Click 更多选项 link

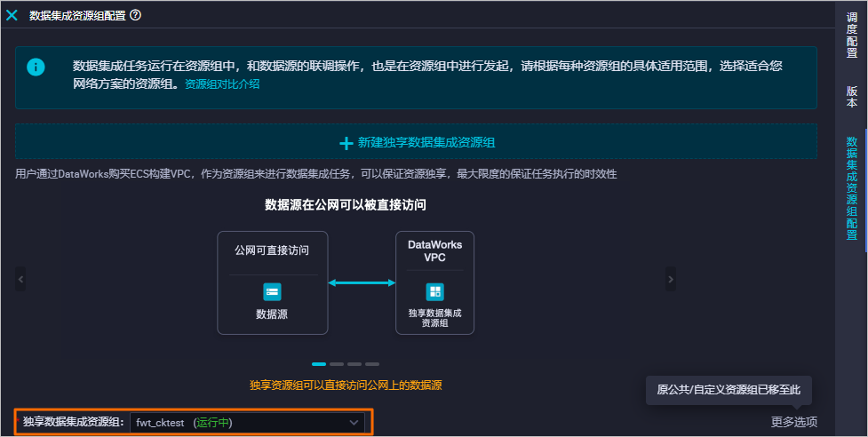(794, 422)
